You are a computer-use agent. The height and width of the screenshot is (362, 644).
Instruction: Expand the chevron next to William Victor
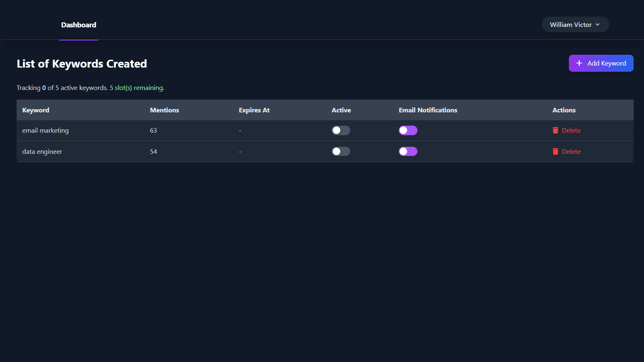[x=598, y=24]
